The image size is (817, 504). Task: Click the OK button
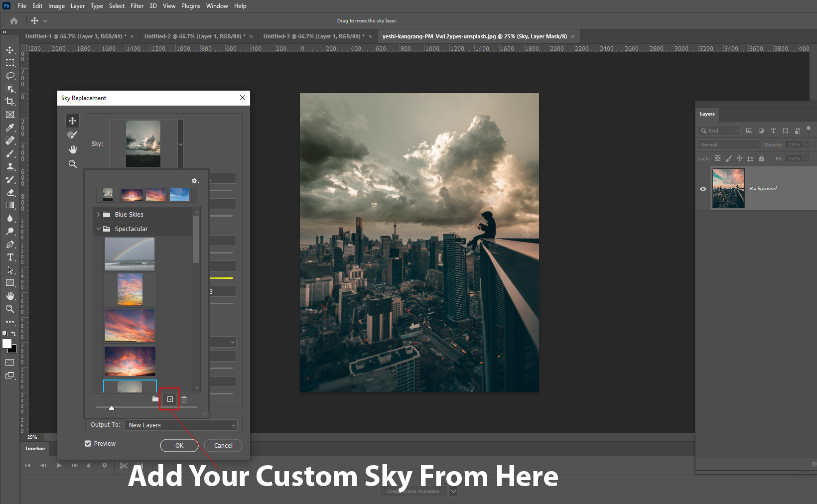point(179,446)
